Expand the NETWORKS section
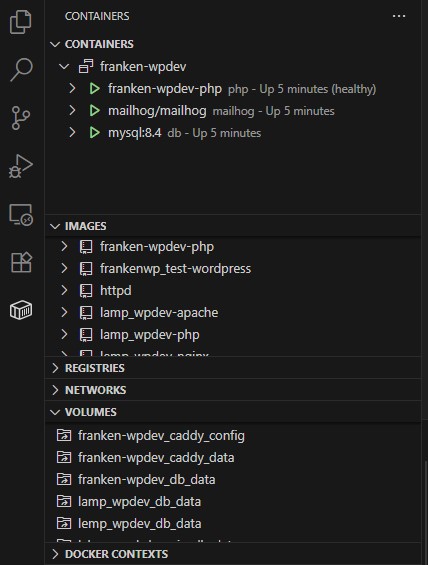This screenshot has width=428, height=565. [x=55, y=390]
